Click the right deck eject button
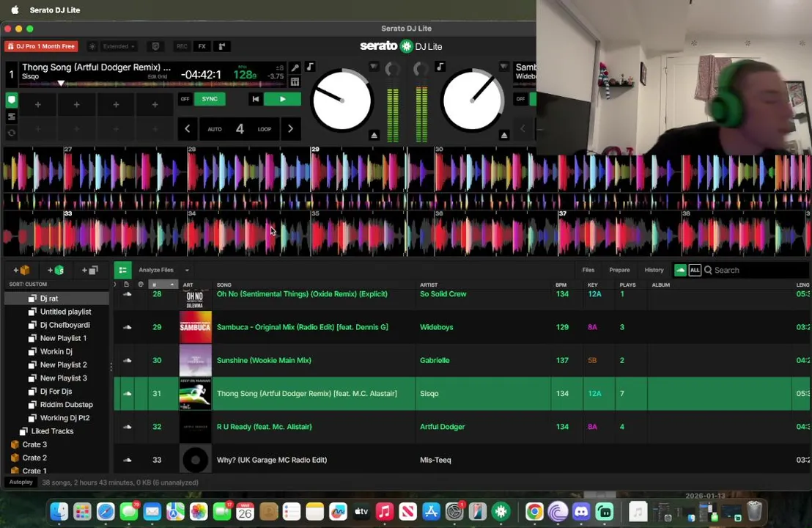This screenshot has width=812, height=528. click(x=504, y=135)
